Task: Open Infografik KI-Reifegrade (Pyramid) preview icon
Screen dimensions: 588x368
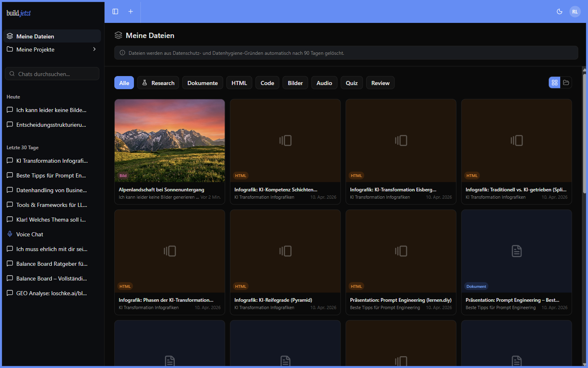Action: tap(285, 251)
